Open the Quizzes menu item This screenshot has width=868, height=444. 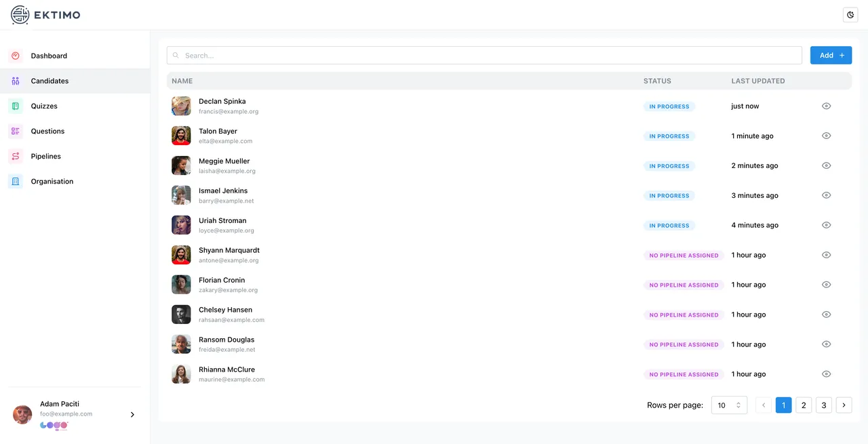pos(44,106)
